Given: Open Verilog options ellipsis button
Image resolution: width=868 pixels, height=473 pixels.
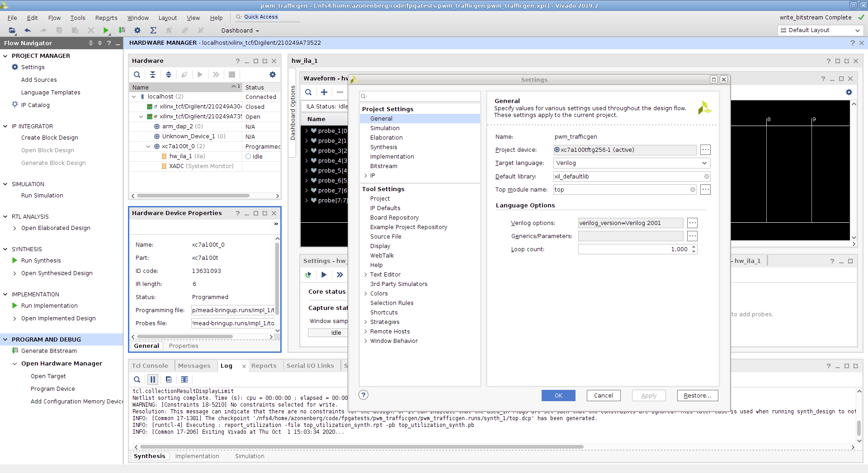Looking at the screenshot, I should (692, 223).
